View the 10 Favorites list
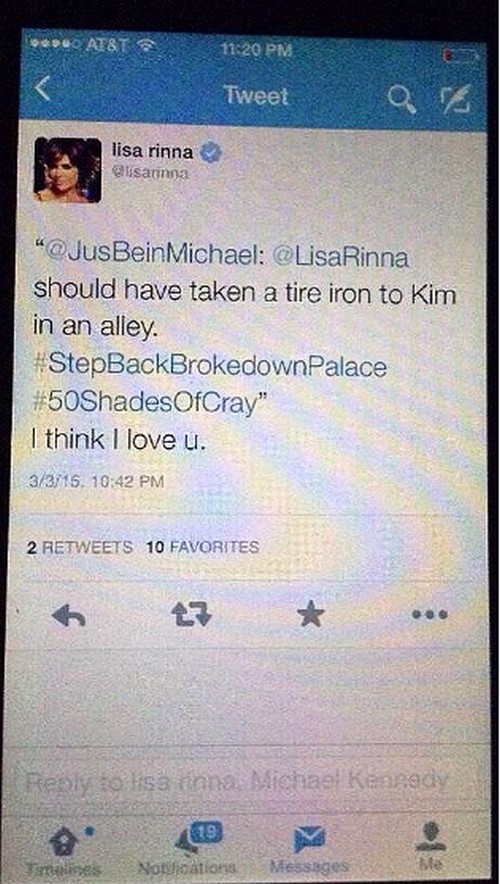 click(202, 547)
